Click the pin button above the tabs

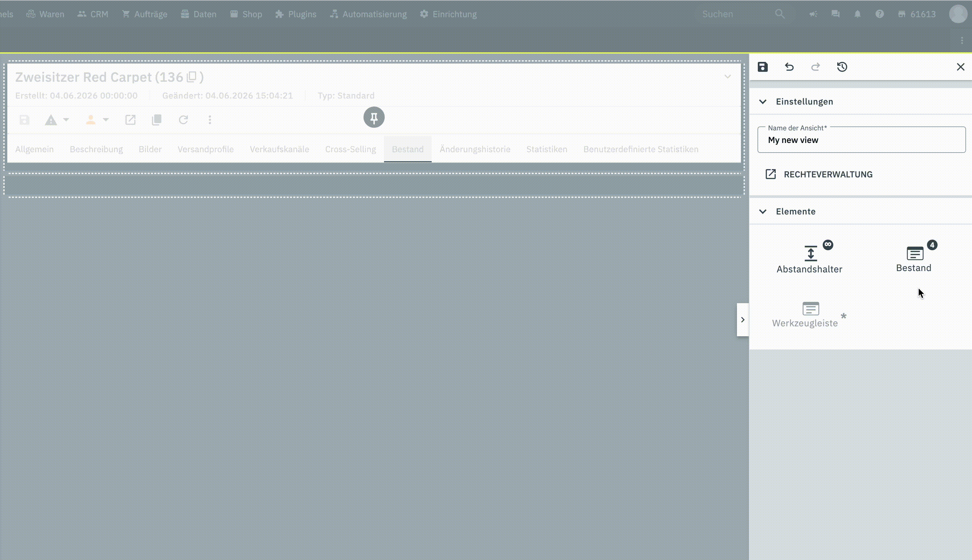(374, 117)
